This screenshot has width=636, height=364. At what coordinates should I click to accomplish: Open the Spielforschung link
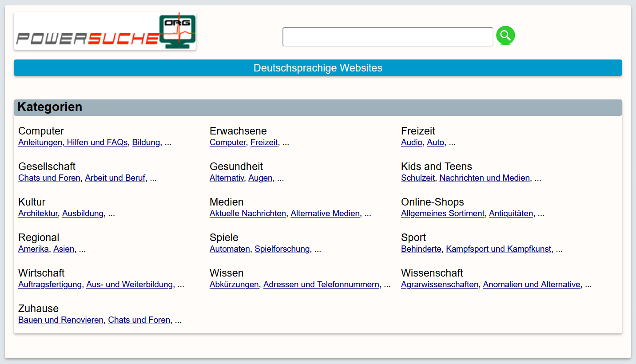coord(282,249)
